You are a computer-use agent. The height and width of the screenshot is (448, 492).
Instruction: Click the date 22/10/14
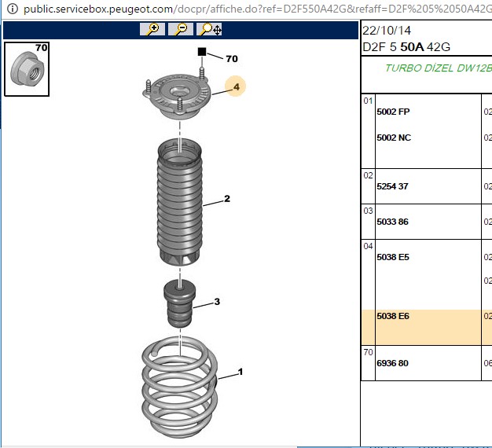(x=387, y=31)
